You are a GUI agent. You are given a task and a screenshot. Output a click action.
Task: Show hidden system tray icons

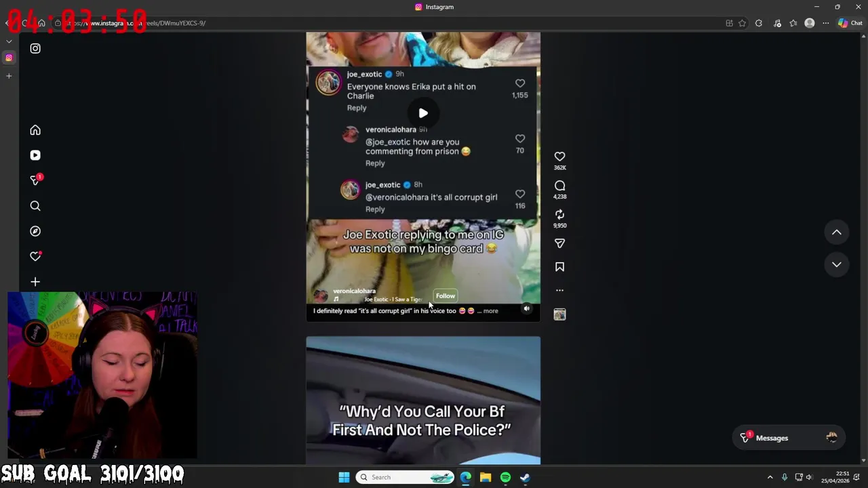pos(770,477)
